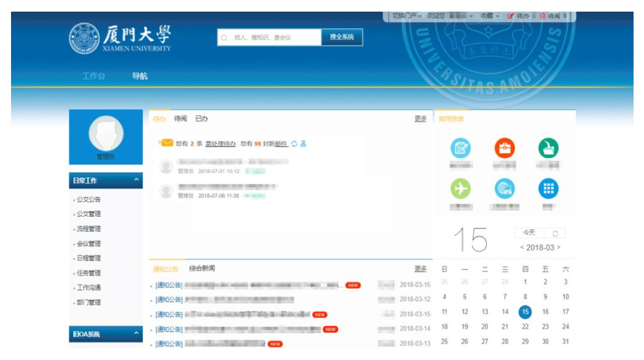Open the blue grid apps icon

(x=548, y=189)
